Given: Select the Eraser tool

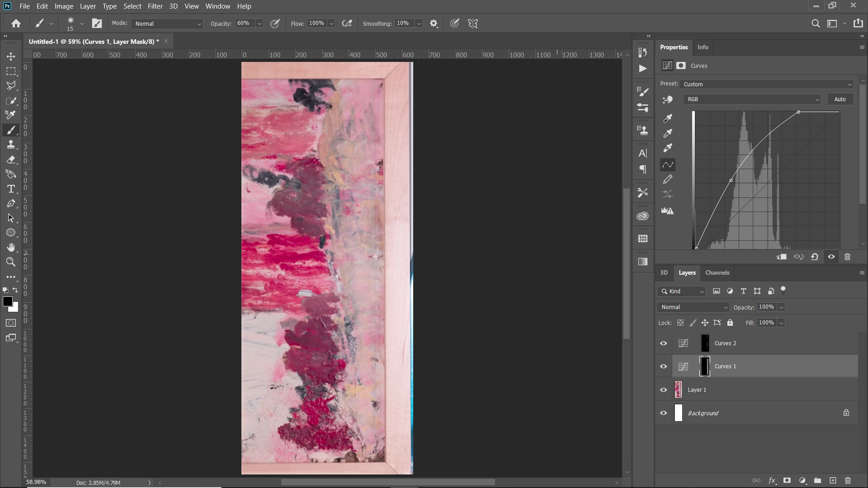Looking at the screenshot, I should 11,160.
